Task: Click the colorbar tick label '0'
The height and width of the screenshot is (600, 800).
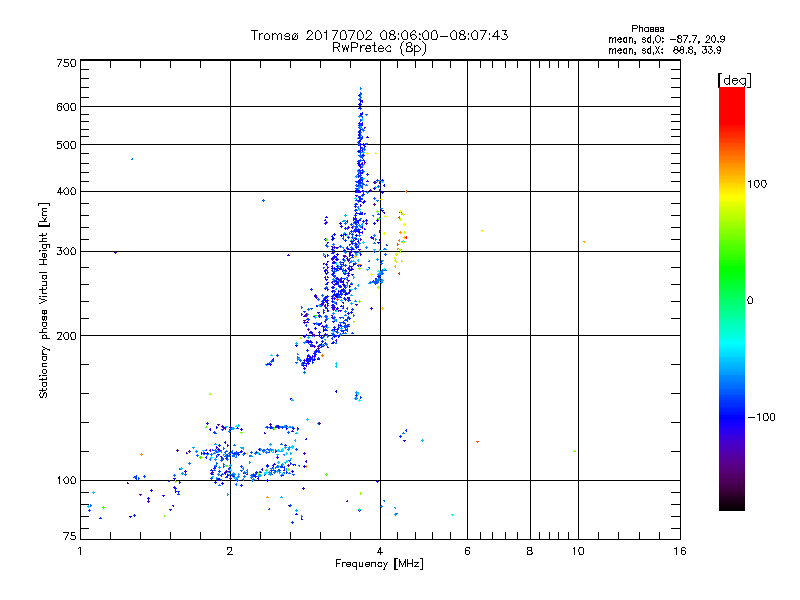Action: pyautogui.click(x=749, y=301)
